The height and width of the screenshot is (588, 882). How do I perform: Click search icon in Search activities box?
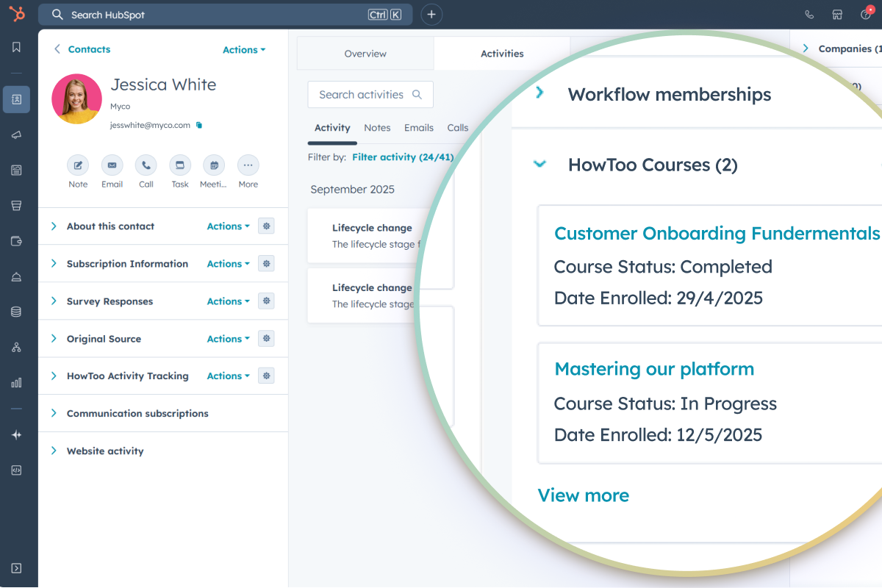click(417, 95)
